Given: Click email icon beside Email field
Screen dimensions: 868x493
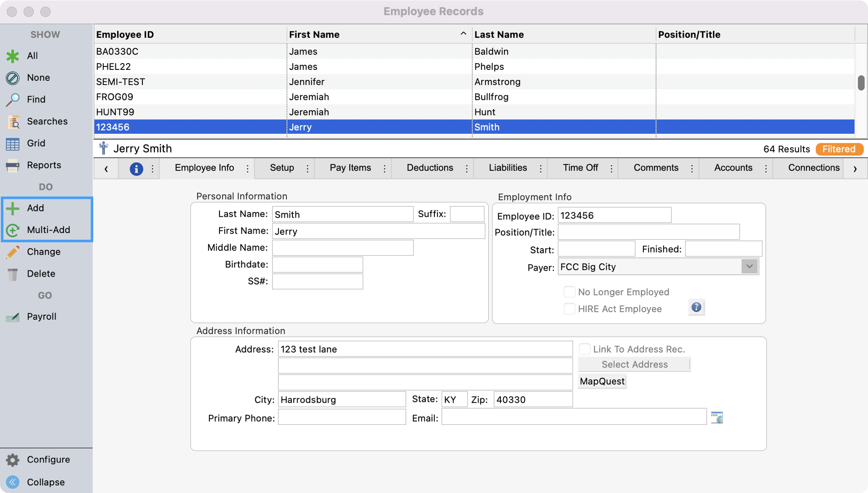Looking at the screenshot, I should click(717, 418).
